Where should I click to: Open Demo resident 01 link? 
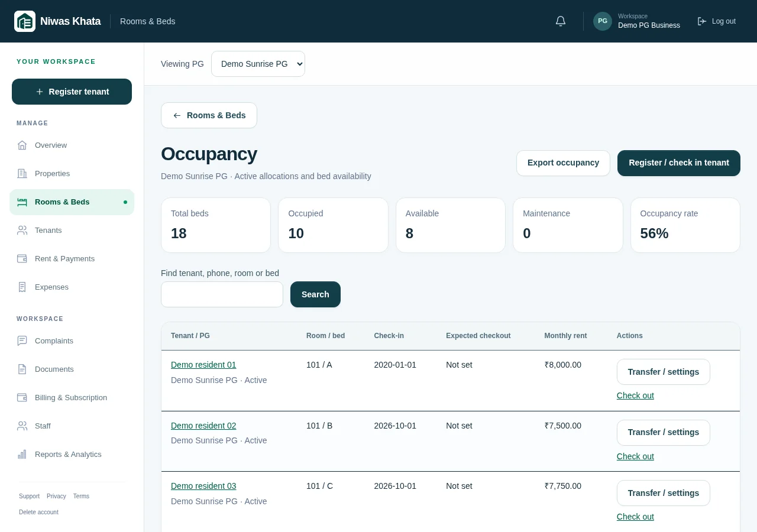[x=203, y=365]
